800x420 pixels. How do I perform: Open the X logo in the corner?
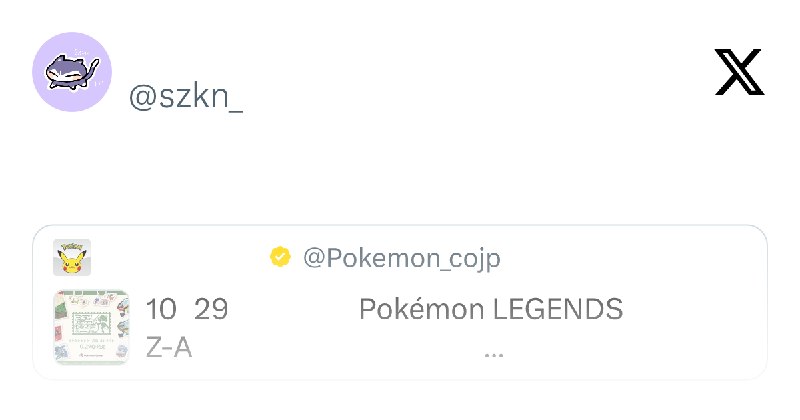tap(739, 72)
